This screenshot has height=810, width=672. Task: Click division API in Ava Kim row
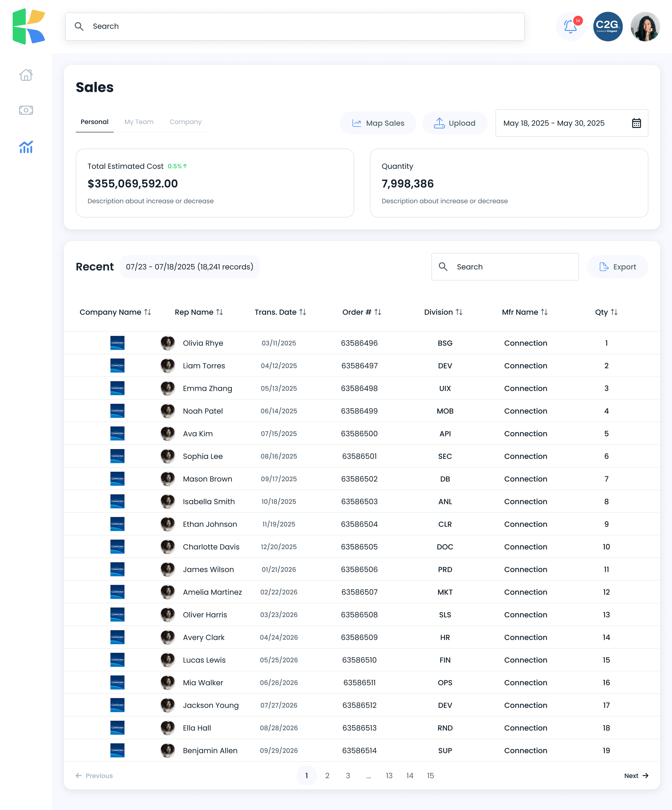445,433
